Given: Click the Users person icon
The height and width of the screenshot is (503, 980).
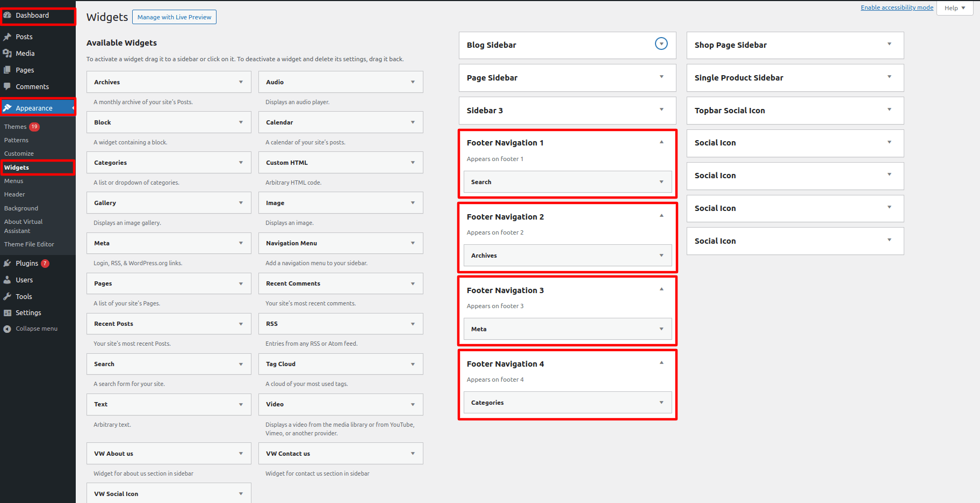Looking at the screenshot, I should (8, 280).
